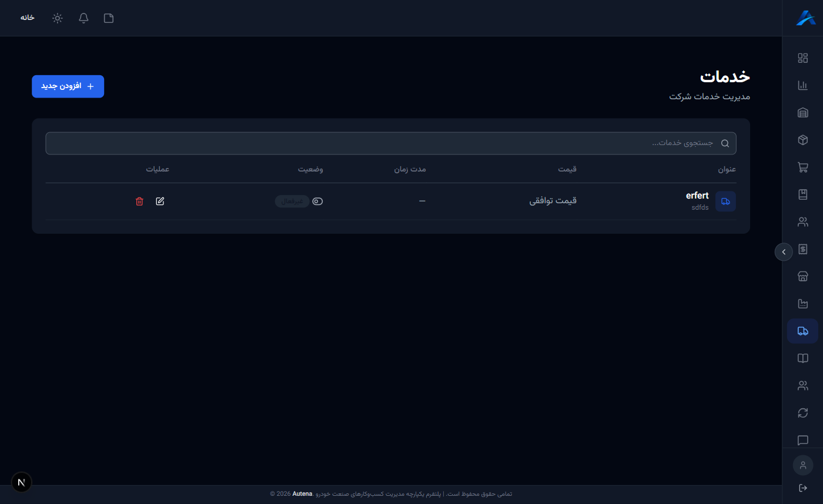823x504 pixels.
Task: Open the package box sidebar icon
Action: (x=802, y=140)
